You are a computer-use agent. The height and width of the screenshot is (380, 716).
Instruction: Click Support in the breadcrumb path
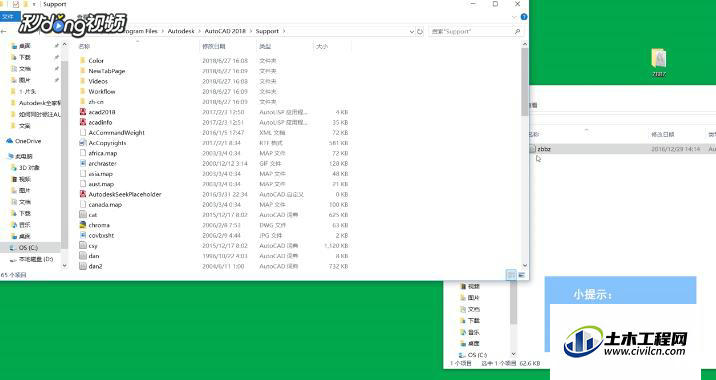click(267, 31)
